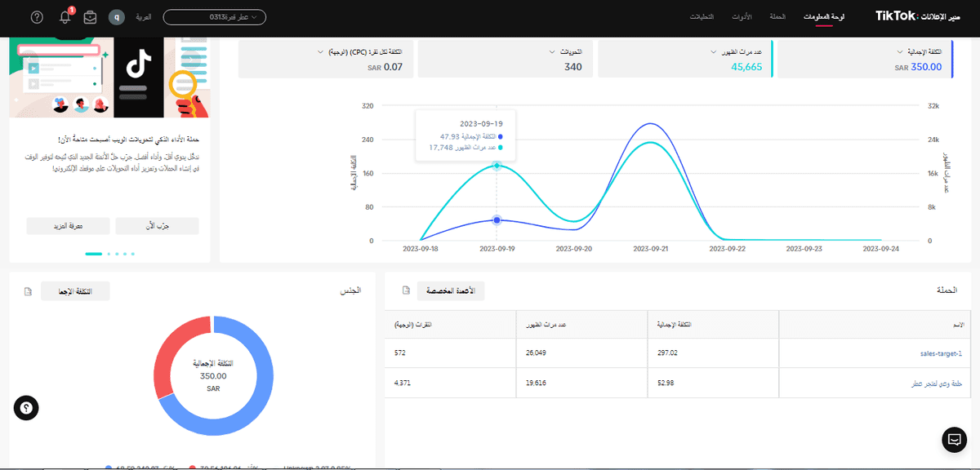Switch to the الحملة tab

pos(777,17)
